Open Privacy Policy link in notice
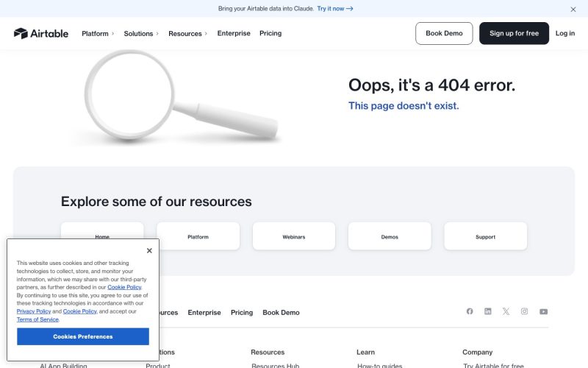Viewport: 588px width, 368px height. 33,311
